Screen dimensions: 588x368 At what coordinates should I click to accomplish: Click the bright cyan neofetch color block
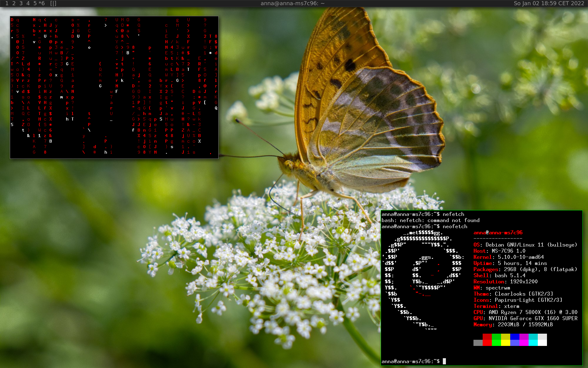tap(533, 343)
